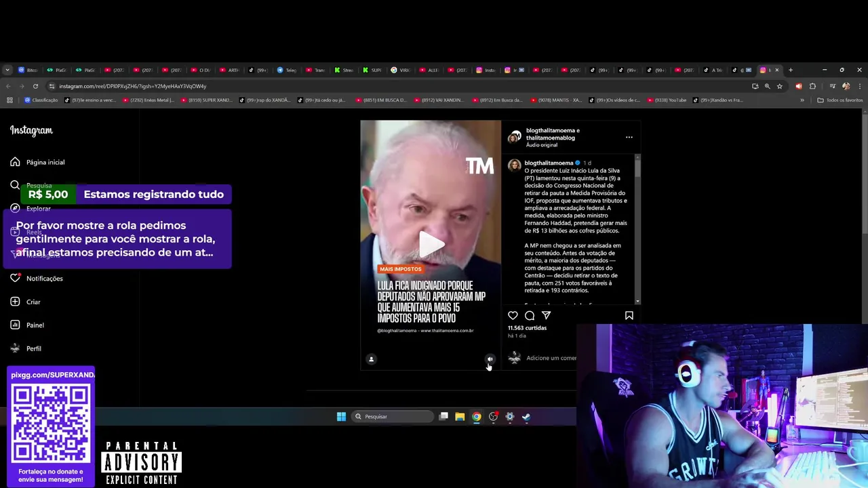
Task: Save post with bookmark icon
Action: point(629,315)
